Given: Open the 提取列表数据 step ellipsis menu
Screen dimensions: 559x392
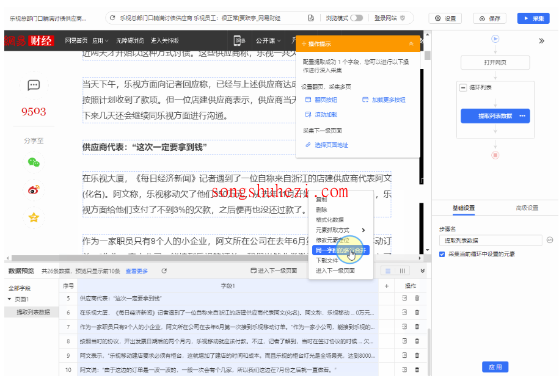Looking at the screenshot, I should 522,116.
